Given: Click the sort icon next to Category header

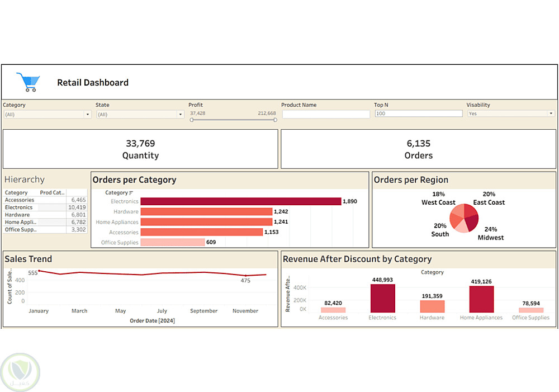Looking at the screenshot, I should pos(131,193).
